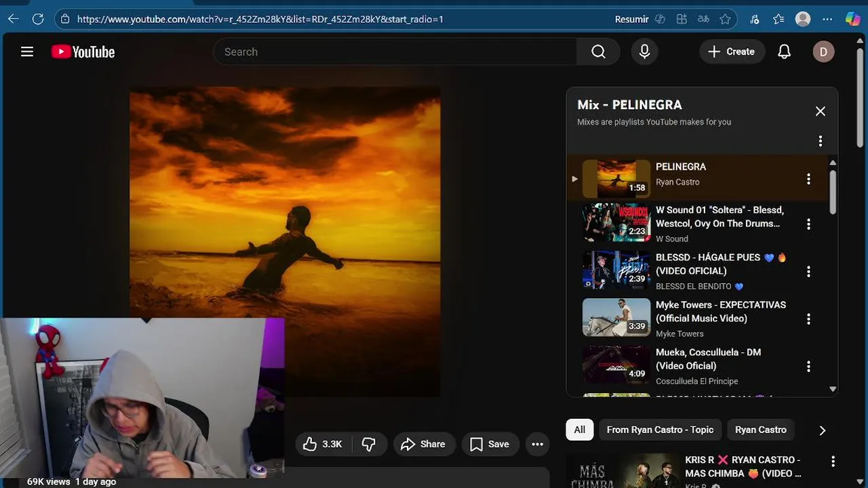Open the Edge browser profile avatar
868x488 pixels.
[803, 19]
